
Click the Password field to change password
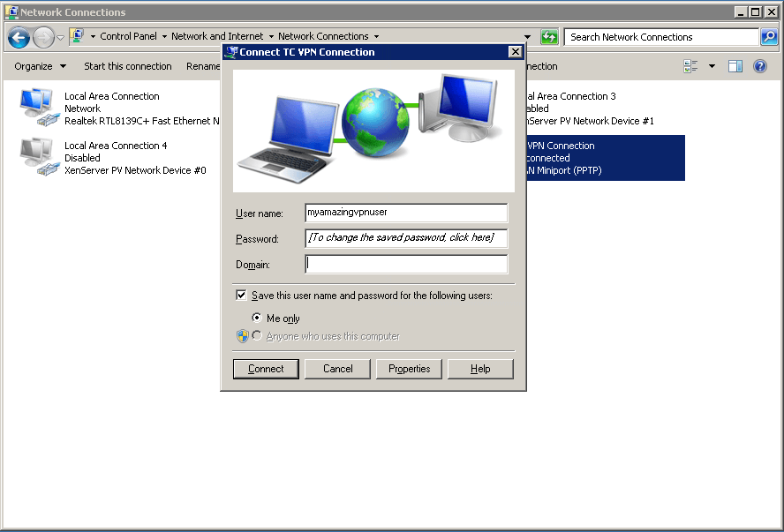(406, 238)
